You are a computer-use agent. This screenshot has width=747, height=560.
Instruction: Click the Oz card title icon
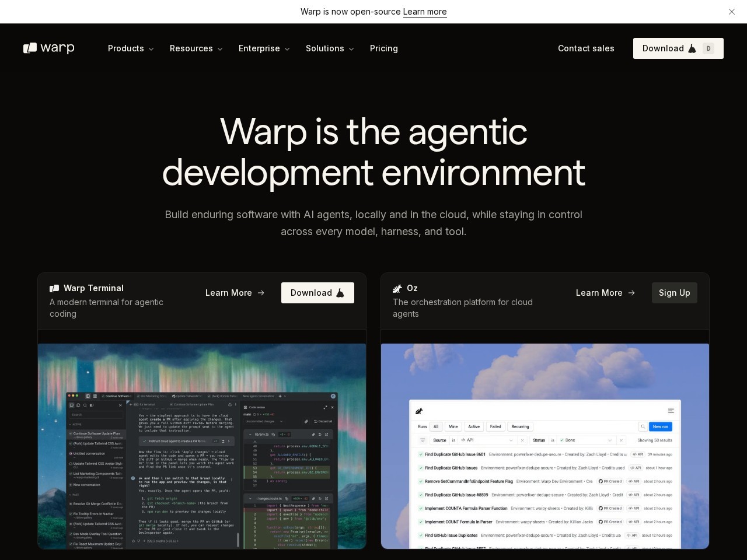click(x=397, y=288)
